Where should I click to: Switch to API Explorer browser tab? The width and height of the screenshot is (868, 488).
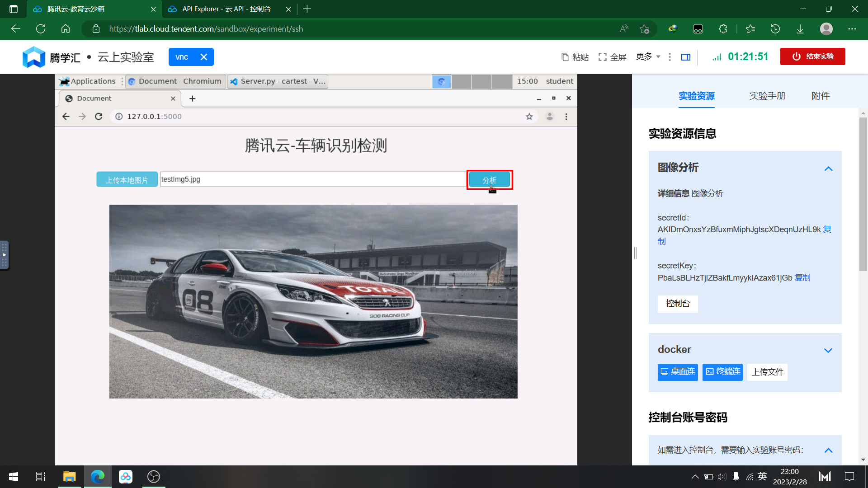(x=226, y=9)
